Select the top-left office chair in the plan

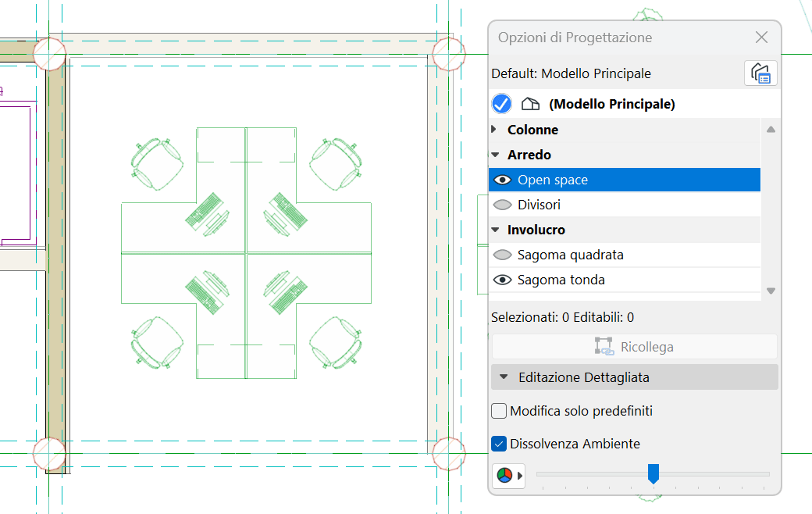[156, 164]
